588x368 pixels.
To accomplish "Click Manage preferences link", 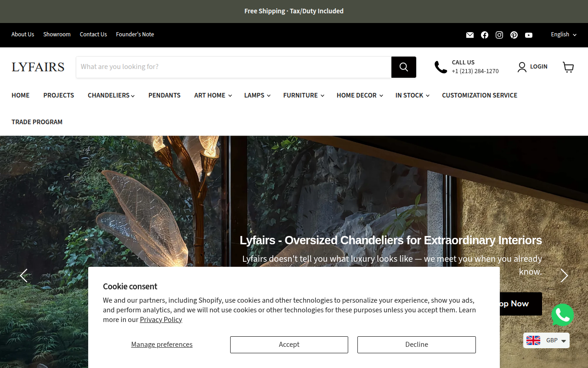I will 162,345.
